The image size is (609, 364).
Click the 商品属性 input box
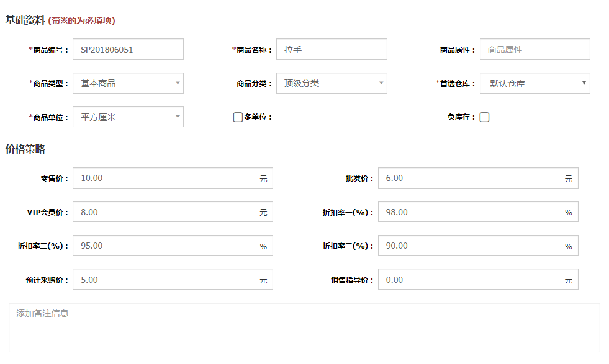click(535, 50)
